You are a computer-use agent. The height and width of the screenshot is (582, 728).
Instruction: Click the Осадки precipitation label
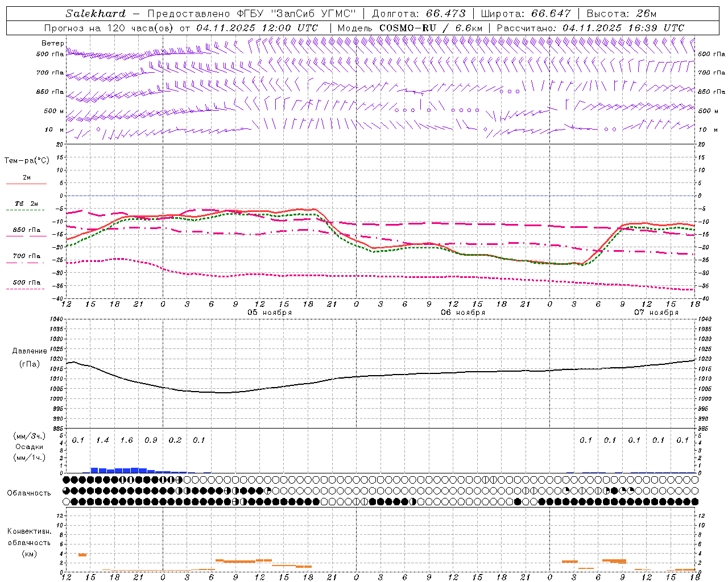point(30,447)
